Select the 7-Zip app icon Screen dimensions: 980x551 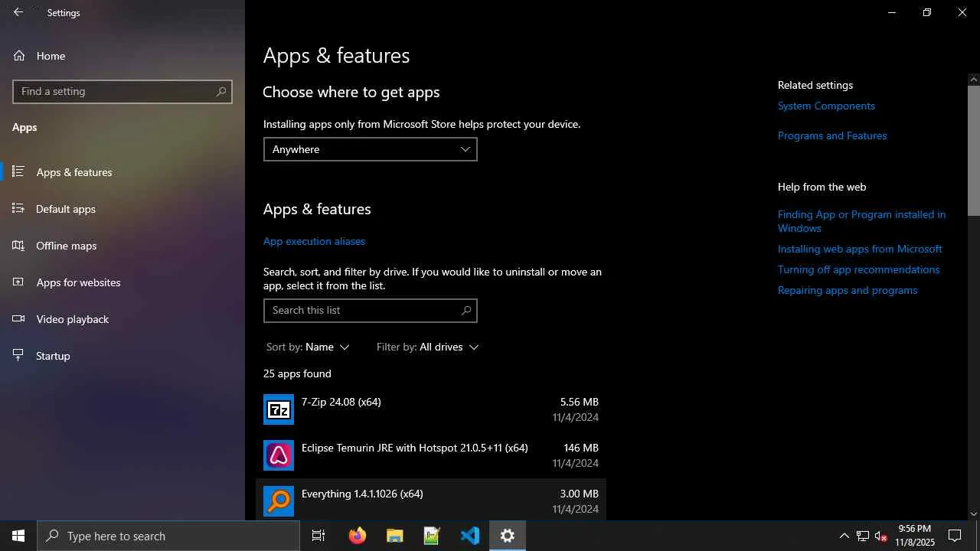point(279,409)
